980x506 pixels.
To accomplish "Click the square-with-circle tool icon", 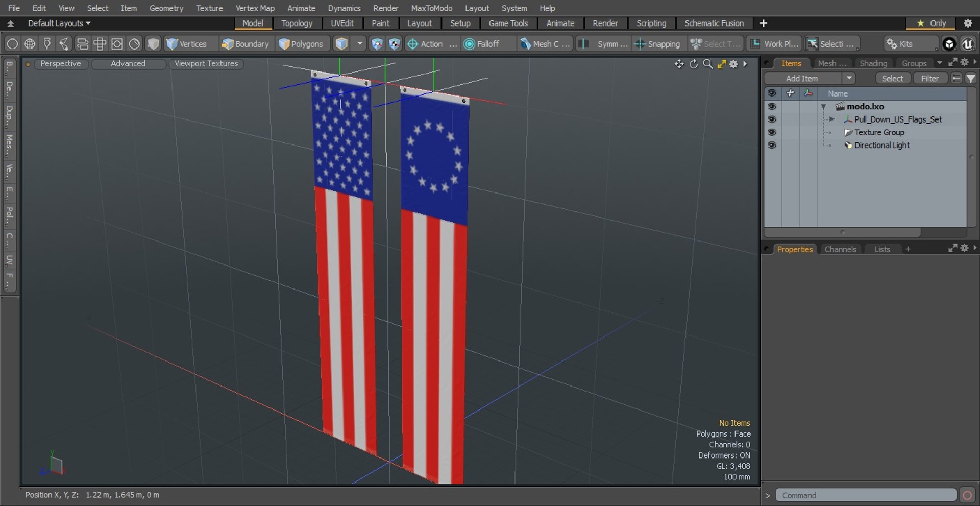I will click(x=117, y=44).
